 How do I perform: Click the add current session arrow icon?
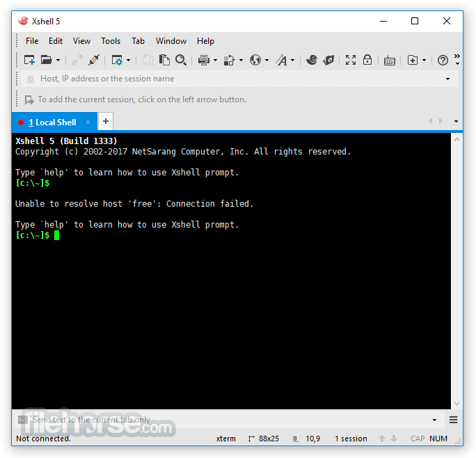(29, 100)
